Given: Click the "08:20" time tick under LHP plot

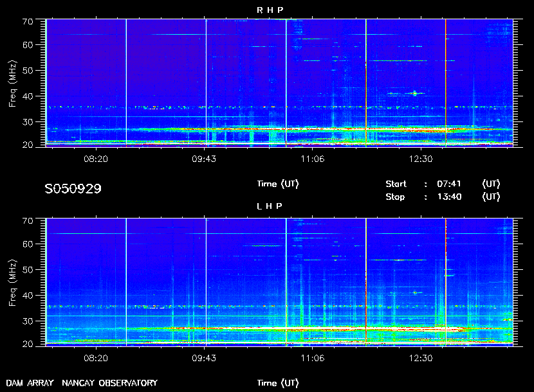Looking at the screenshot, I should pyautogui.click(x=96, y=359).
